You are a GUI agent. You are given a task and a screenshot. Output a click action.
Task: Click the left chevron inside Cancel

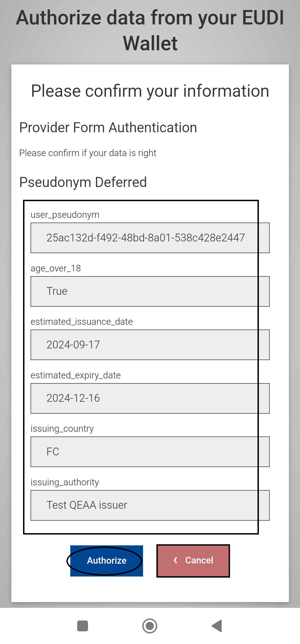coord(175,560)
